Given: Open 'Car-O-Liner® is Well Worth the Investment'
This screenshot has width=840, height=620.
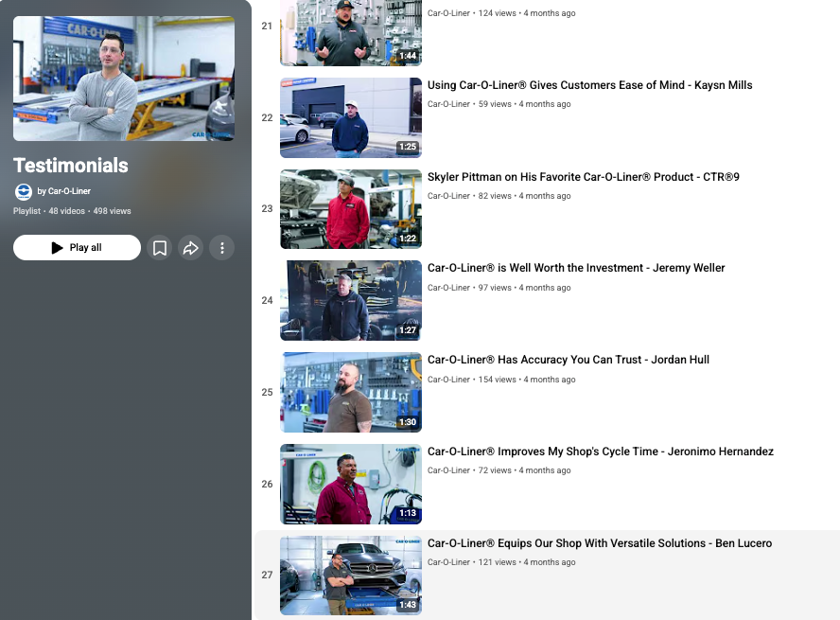Looking at the screenshot, I should [x=575, y=268].
